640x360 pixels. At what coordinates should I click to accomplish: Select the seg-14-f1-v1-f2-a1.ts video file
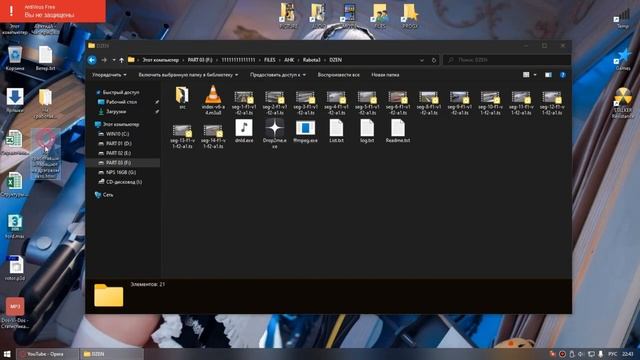213,131
